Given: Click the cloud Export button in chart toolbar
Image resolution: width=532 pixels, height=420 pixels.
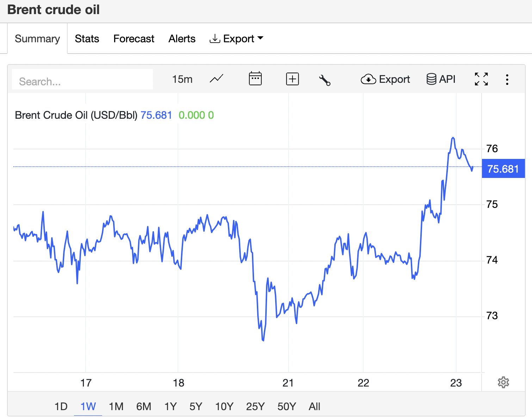Looking at the screenshot, I should [385, 79].
